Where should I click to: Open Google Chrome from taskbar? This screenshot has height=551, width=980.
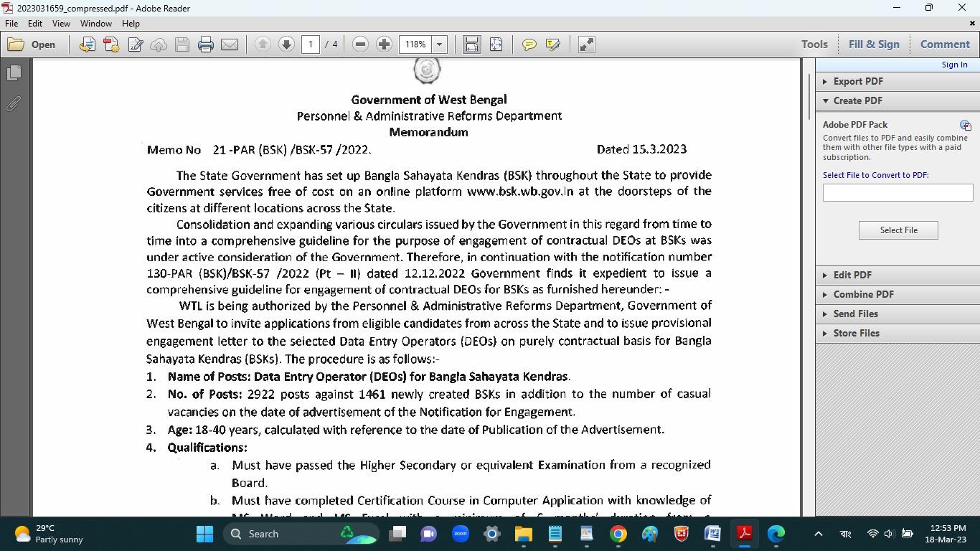click(618, 534)
